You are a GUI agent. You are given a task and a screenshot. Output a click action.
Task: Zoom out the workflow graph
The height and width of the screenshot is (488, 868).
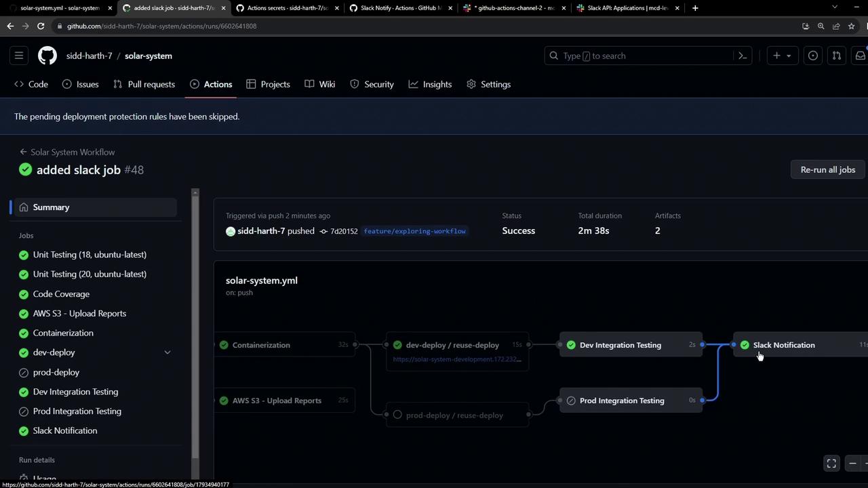(852, 463)
